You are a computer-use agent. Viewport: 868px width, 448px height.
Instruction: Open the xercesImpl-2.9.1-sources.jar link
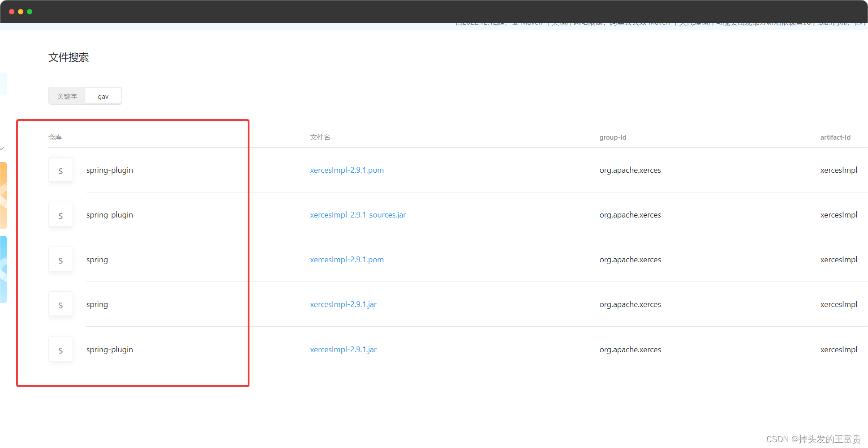pyautogui.click(x=358, y=215)
